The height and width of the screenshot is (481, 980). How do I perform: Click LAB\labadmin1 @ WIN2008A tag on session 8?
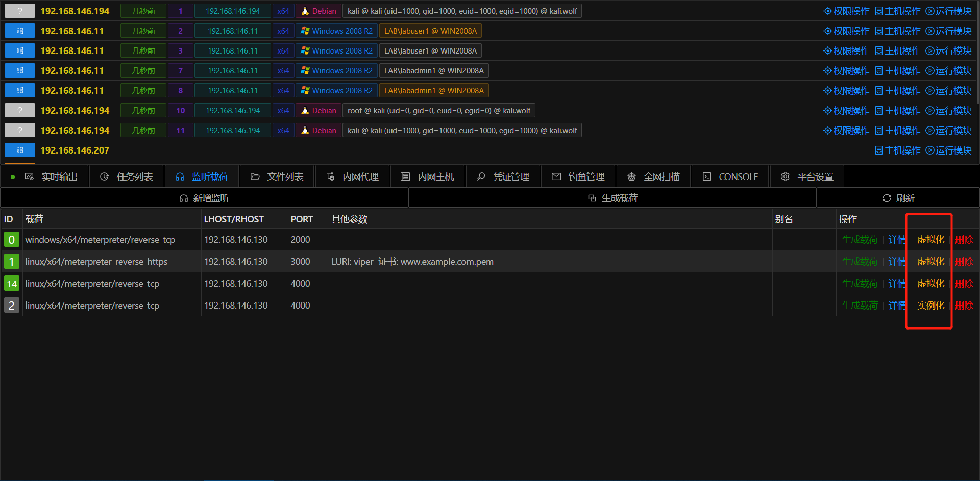[x=434, y=90]
